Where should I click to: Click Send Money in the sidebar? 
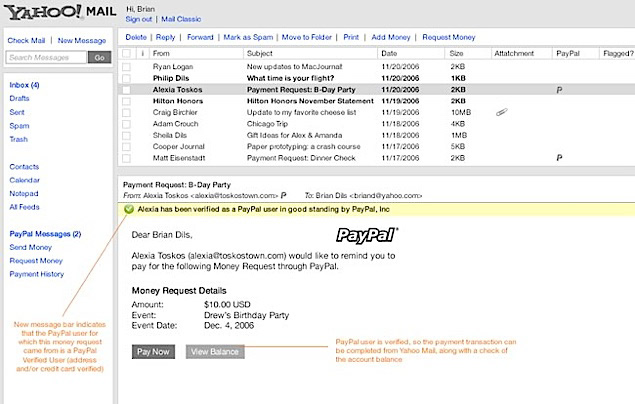pos(31,247)
